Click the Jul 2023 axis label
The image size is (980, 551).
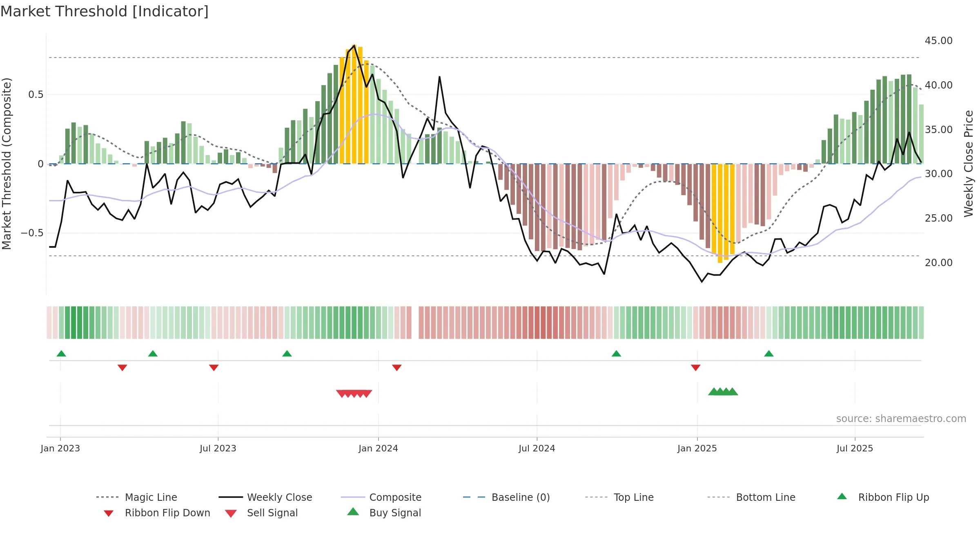click(x=218, y=448)
